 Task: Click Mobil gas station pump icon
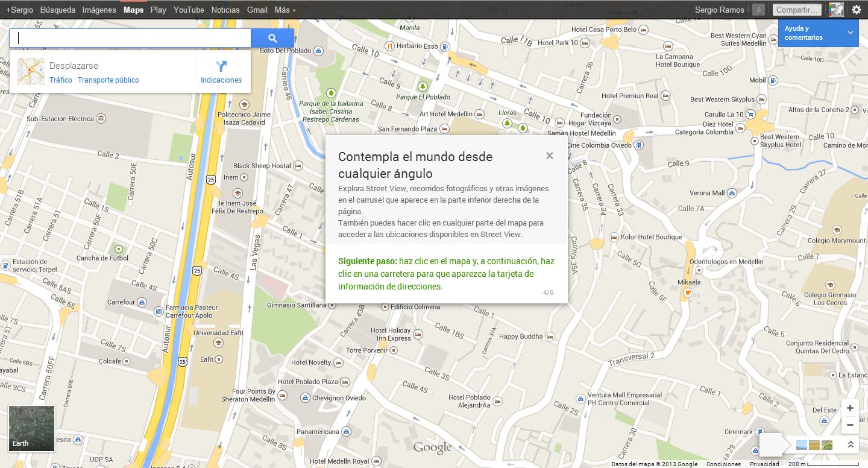[x=774, y=80]
